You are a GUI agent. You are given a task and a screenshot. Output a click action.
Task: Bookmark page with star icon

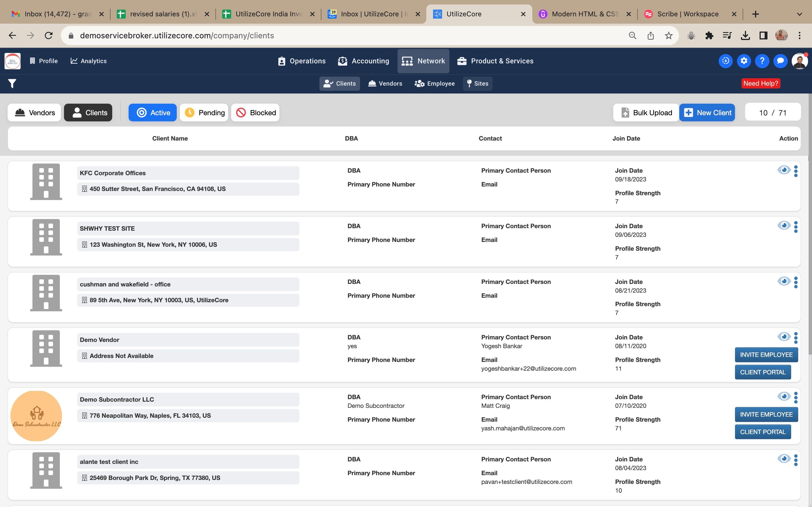point(668,35)
